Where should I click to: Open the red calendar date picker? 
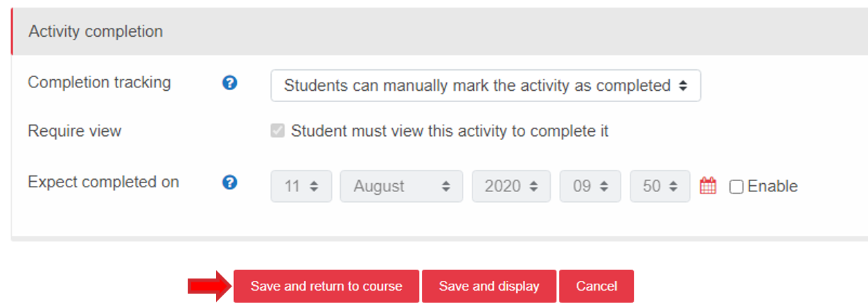tap(707, 186)
